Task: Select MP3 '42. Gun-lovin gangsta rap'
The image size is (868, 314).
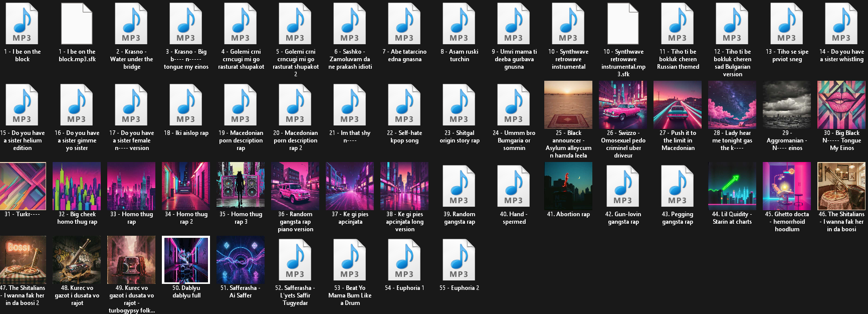Action: pyautogui.click(x=623, y=187)
